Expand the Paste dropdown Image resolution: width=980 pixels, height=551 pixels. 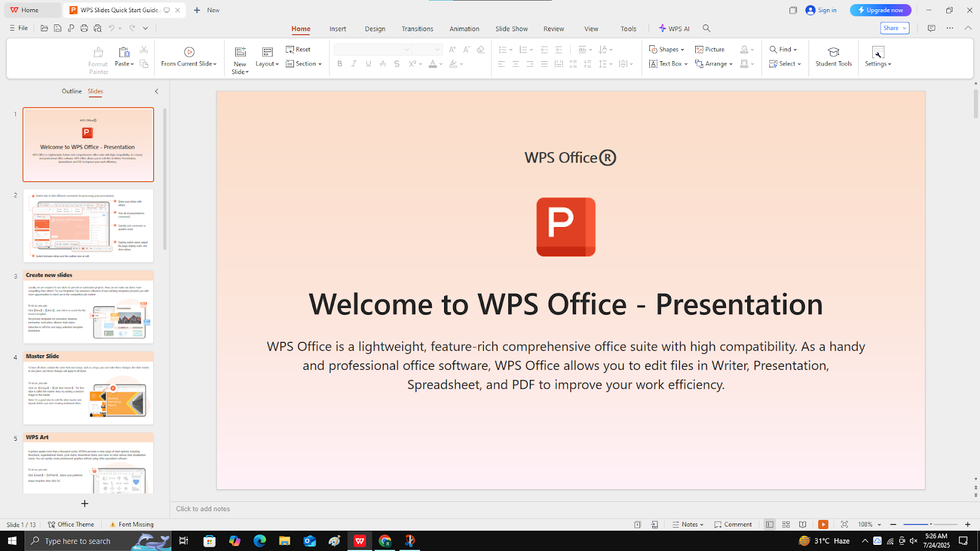click(x=124, y=64)
